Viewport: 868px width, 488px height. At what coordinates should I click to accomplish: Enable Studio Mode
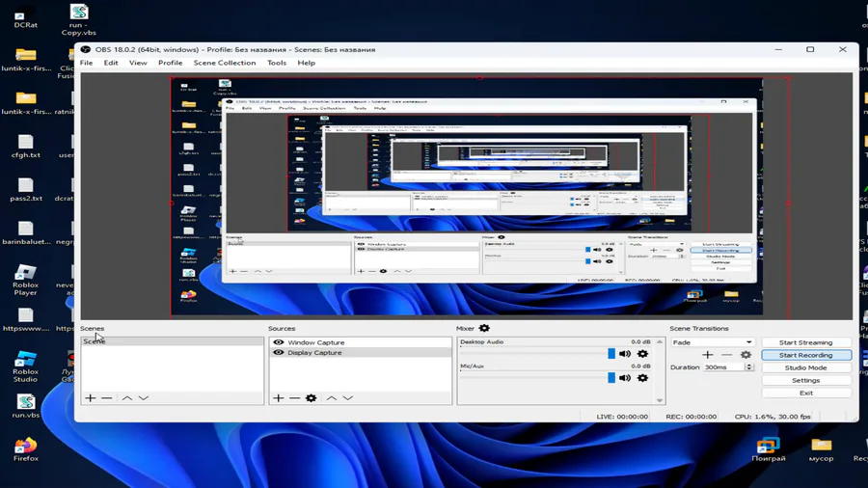click(805, 368)
